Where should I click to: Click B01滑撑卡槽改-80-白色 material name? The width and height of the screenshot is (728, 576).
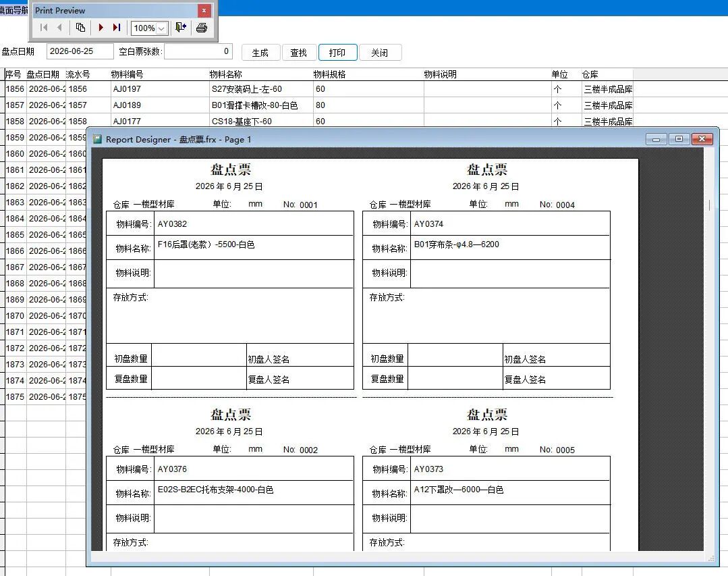254,105
